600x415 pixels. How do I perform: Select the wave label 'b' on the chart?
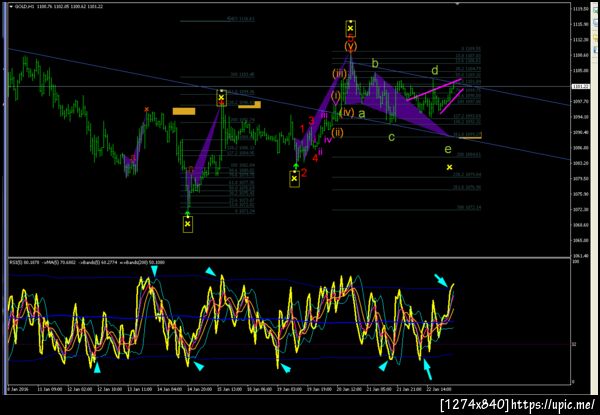point(375,63)
